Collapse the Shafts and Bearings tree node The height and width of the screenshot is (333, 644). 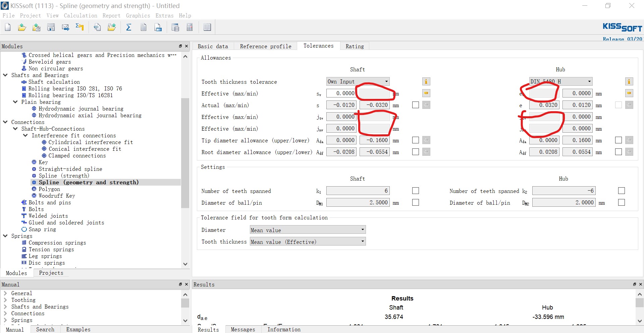point(5,75)
